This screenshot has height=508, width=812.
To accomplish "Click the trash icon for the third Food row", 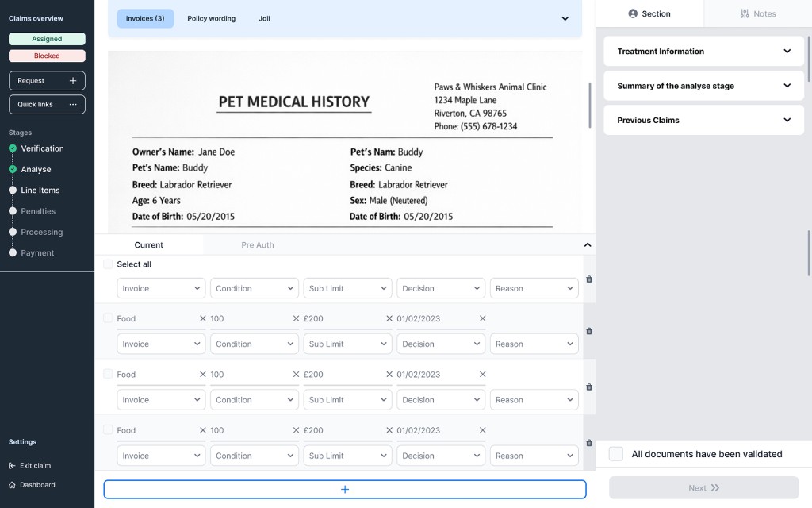I will (x=589, y=443).
